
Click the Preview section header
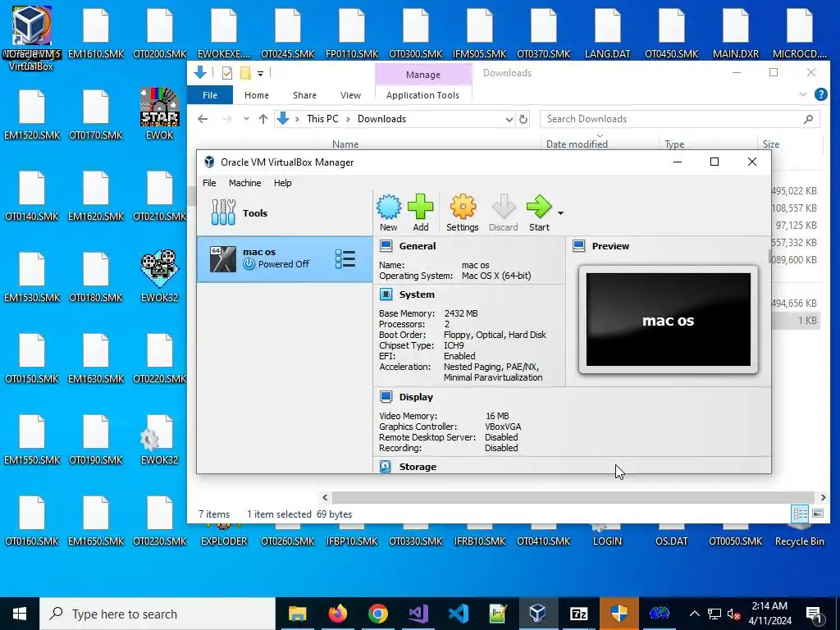pos(610,246)
